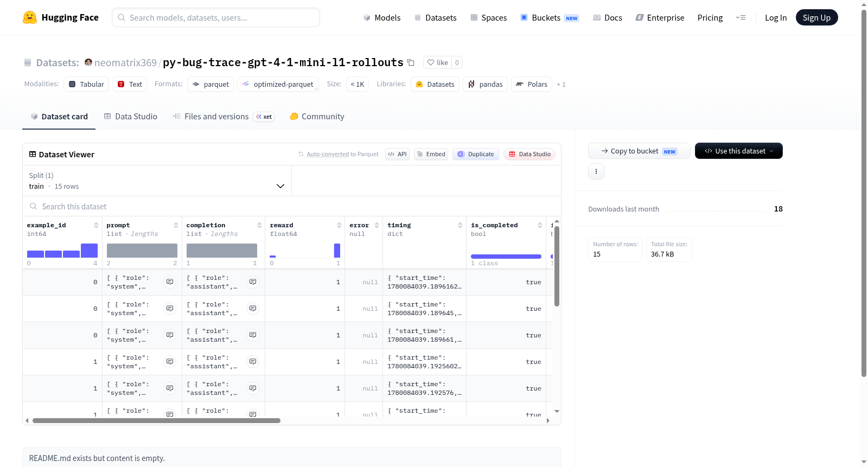Select the Polars library tag
Image resolution: width=868 pixels, height=467 pixels.
[532, 84]
